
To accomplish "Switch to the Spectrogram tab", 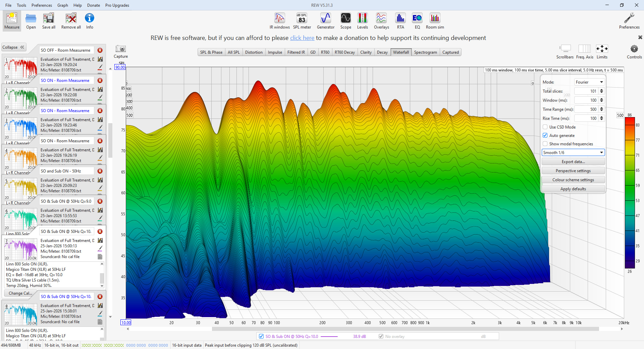I will pos(425,52).
